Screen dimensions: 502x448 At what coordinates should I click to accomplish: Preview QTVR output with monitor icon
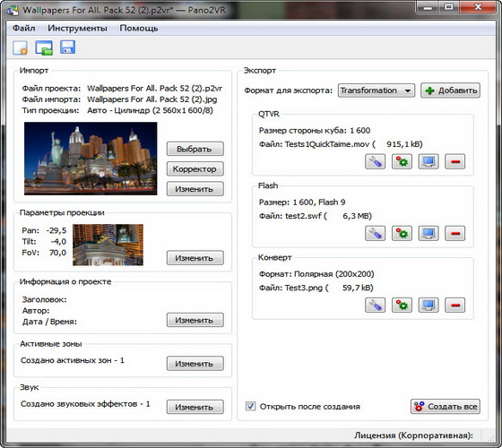point(428,161)
